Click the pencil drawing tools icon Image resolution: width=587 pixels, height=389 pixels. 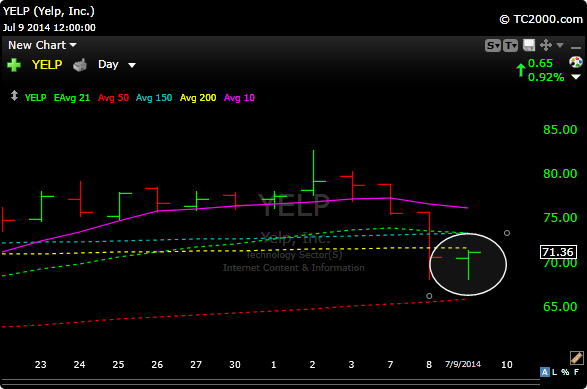(x=577, y=358)
